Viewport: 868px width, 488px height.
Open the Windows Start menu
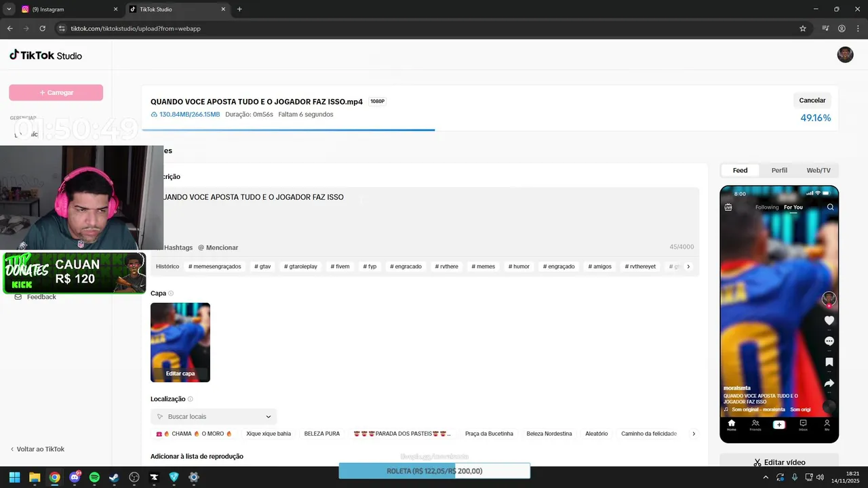tap(15, 477)
